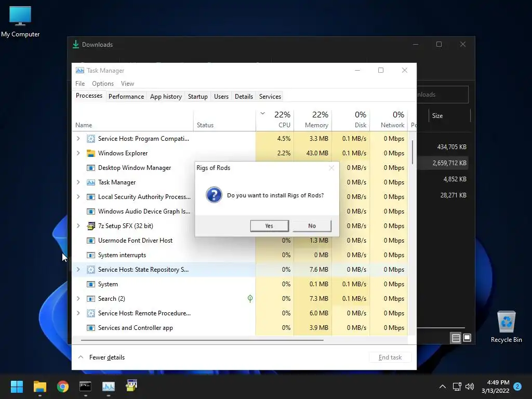Switch to the Startup tab
Viewport: 532px width, 399px height.
click(198, 96)
